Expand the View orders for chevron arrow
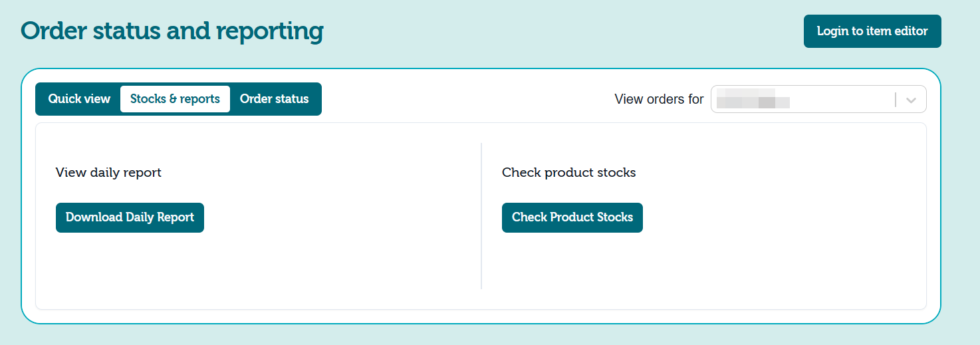 pos(912,100)
